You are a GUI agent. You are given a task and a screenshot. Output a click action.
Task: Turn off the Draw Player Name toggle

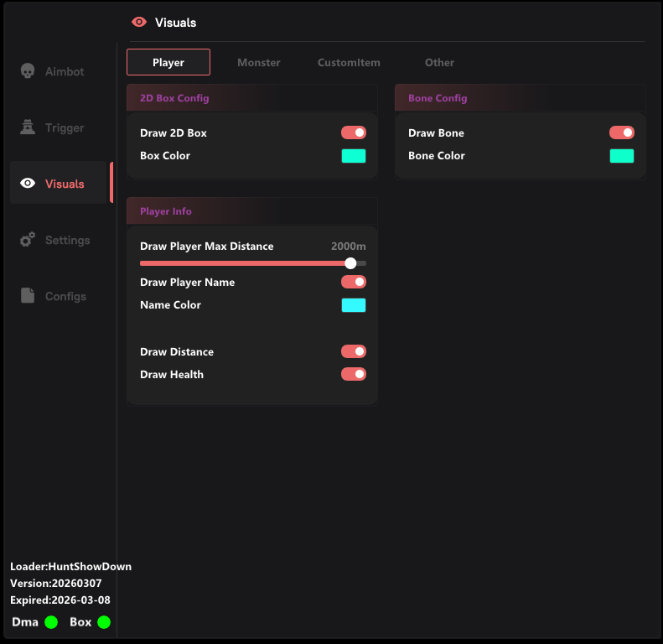[x=353, y=283]
